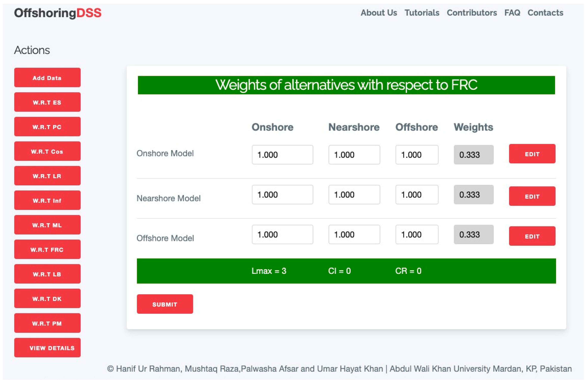
Task: Submit the FRC weights form
Action: pyautogui.click(x=165, y=304)
